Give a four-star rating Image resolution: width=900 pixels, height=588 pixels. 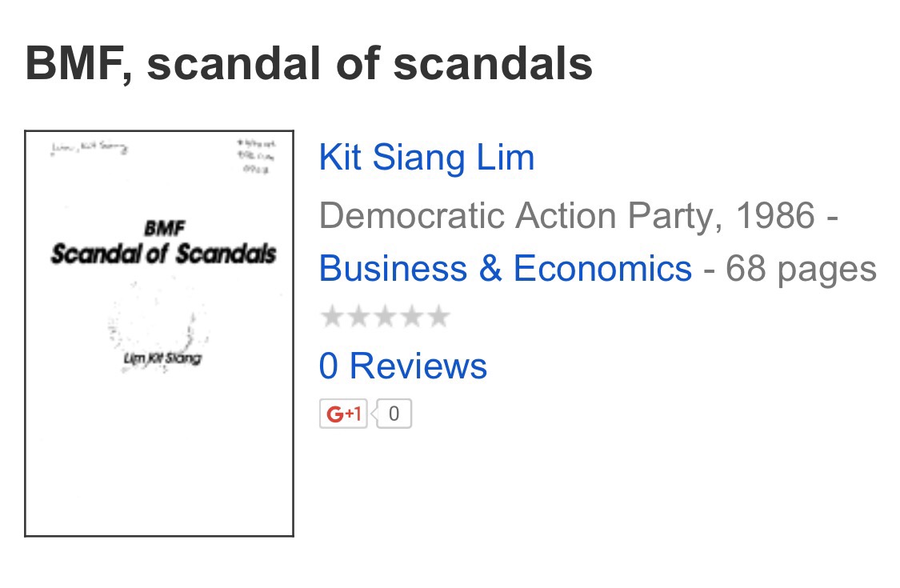(x=411, y=318)
